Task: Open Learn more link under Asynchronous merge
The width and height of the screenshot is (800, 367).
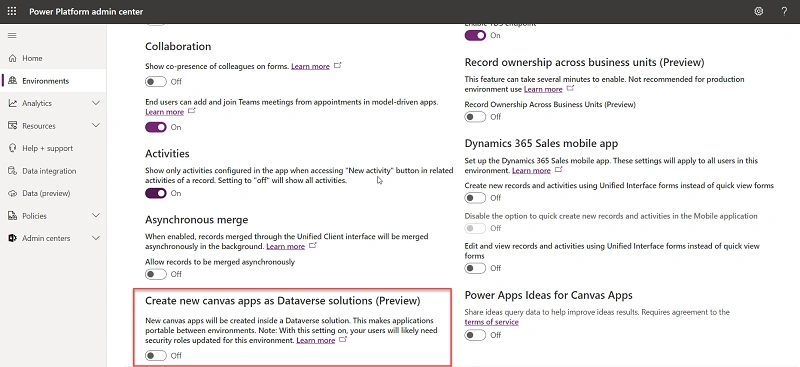Action: pyautogui.click(x=285, y=247)
